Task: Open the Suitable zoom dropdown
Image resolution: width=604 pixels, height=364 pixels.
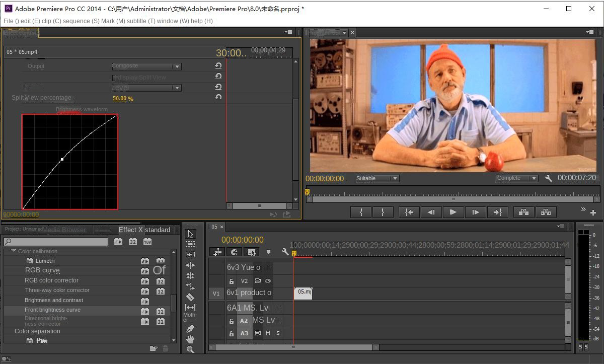Action: 376,178
